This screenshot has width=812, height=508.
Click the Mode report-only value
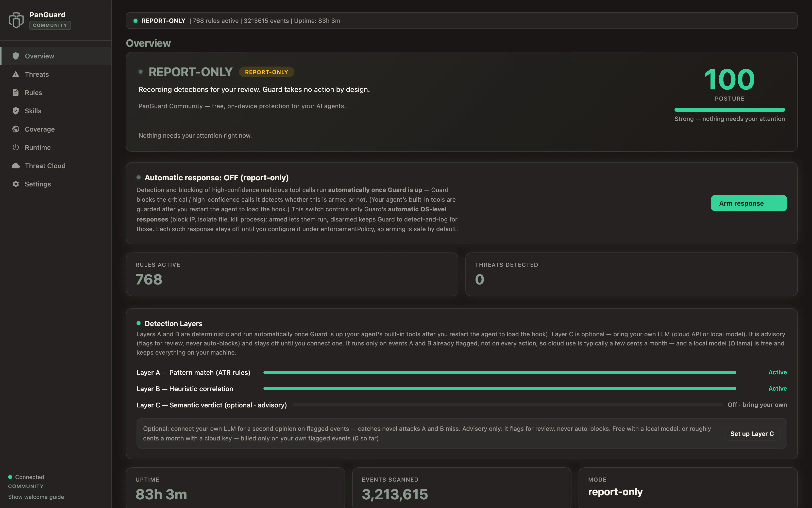pos(615,492)
